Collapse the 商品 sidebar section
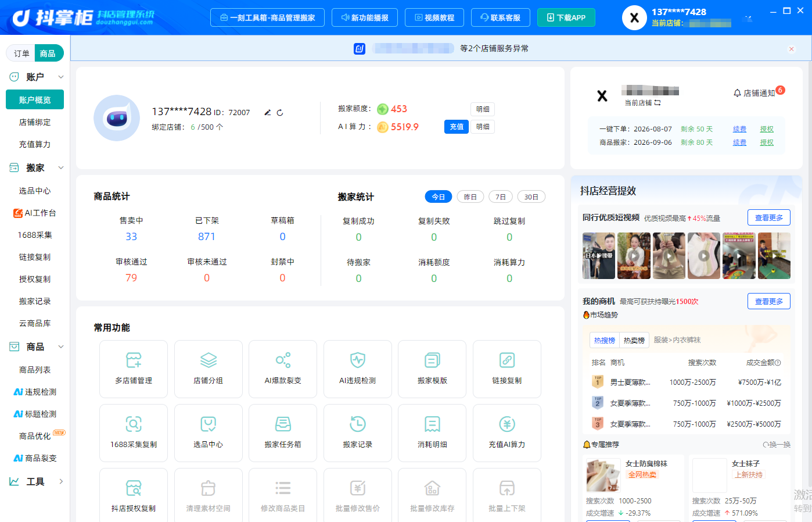The height and width of the screenshot is (522, 812). pos(61,346)
